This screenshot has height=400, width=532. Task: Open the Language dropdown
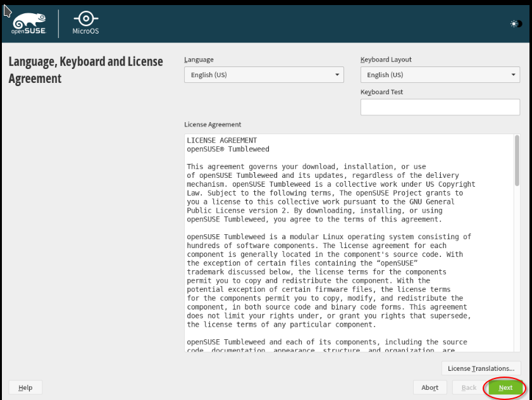[264, 75]
